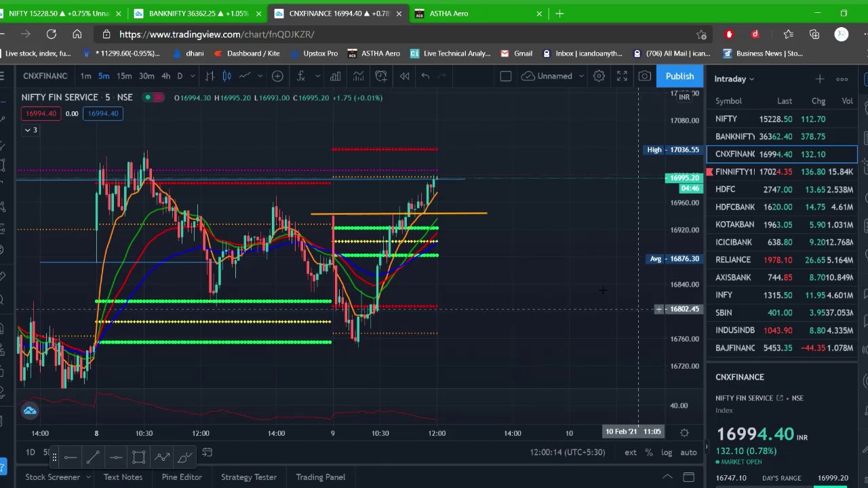Open the Indicators fx icon
The height and width of the screenshot is (488, 868).
(x=301, y=76)
